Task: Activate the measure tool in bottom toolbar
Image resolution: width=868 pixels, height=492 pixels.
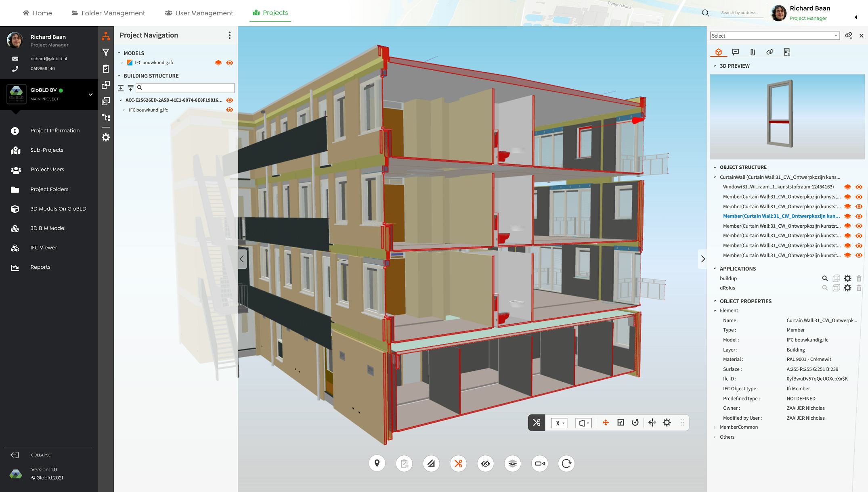Action: pyautogui.click(x=431, y=463)
